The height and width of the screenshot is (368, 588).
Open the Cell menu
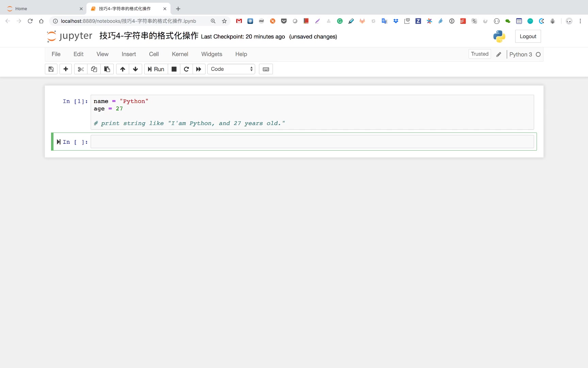154,54
